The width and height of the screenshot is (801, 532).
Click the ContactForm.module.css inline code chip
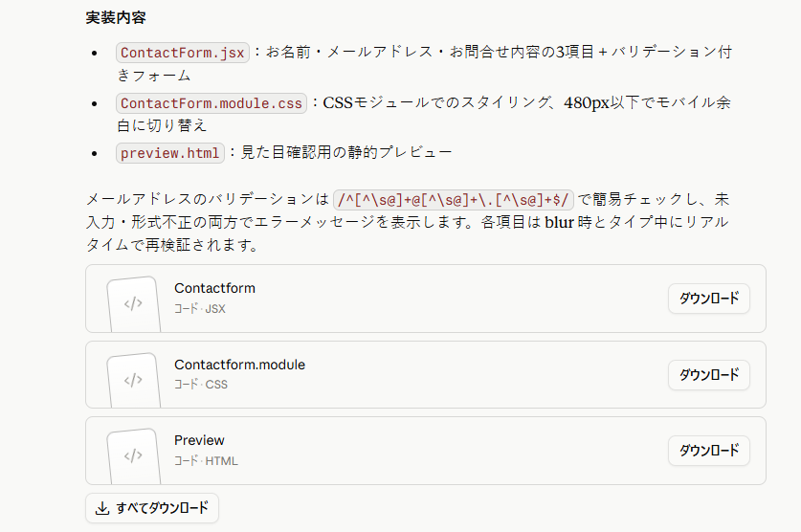(x=211, y=103)
